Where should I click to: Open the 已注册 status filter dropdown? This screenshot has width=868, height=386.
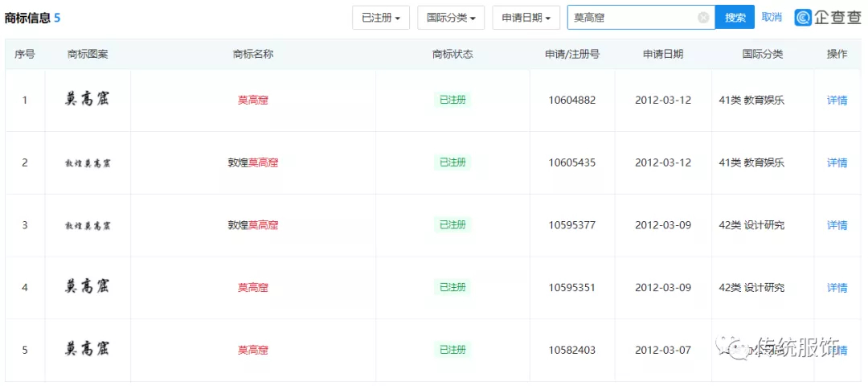pyautogui.click(x=381, y=18)
